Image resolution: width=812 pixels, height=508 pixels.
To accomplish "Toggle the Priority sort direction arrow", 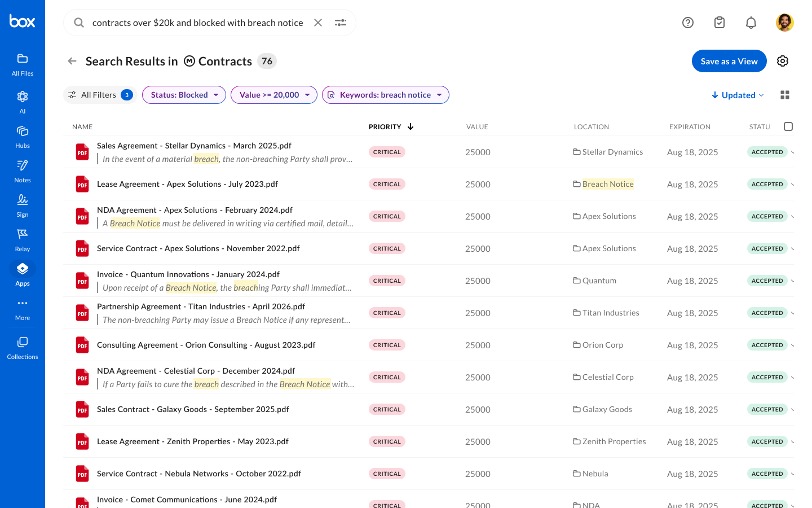I will pyautogui.click(x=411, y=126).
